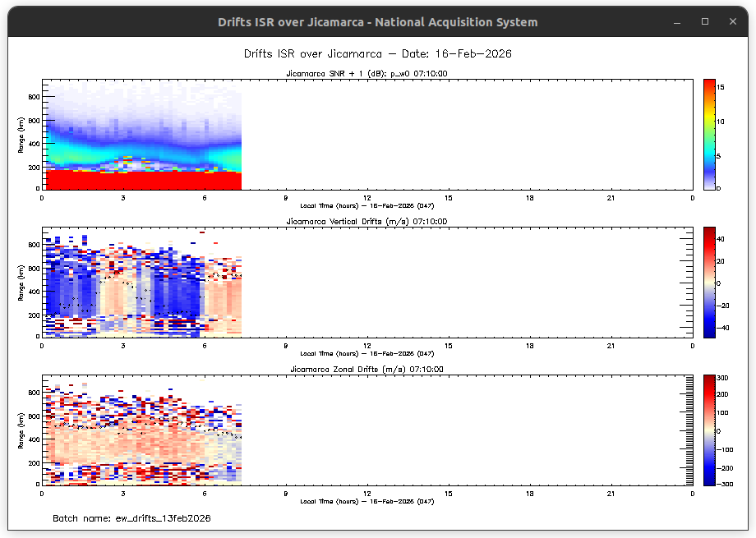The height and width of the screenshot is (538, 756).
Task: Click the SNR plot color scale bar
Action: click(709, 134)
